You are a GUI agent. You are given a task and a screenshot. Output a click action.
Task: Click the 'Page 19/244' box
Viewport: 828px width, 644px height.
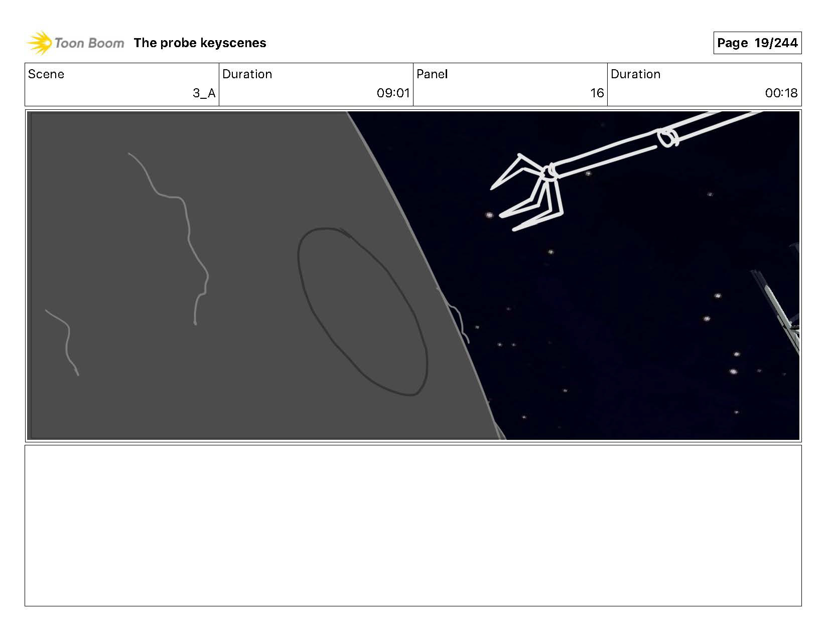tap(757, 43)
